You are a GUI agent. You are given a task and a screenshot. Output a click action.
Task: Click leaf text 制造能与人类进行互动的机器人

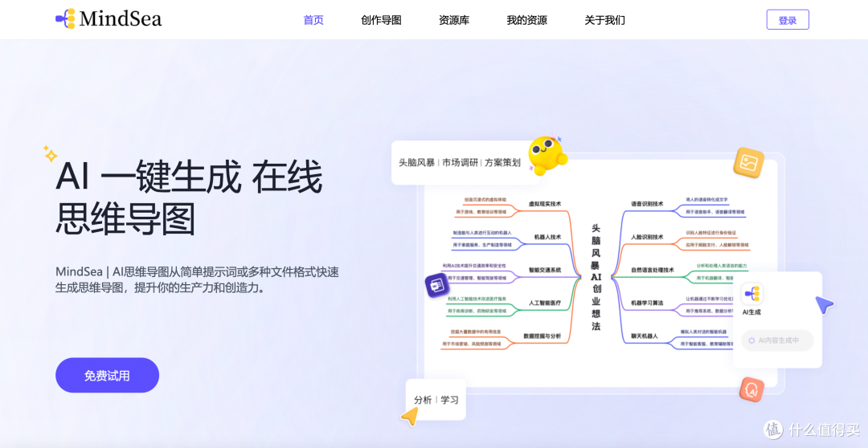pos(482,232)
